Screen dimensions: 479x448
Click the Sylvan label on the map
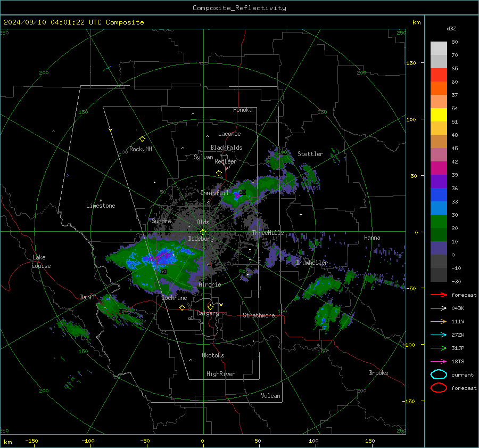(203, 157)
